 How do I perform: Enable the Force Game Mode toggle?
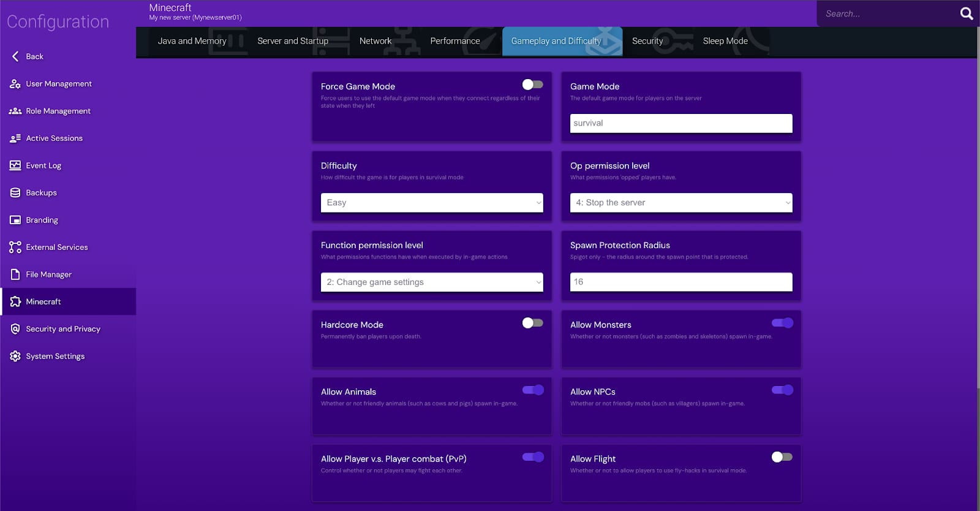coord(532,85)
